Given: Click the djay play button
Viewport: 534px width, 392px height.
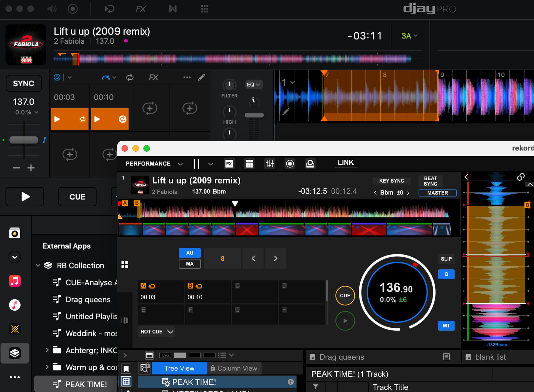Looking at the screenshot, I should pos(25,197).
